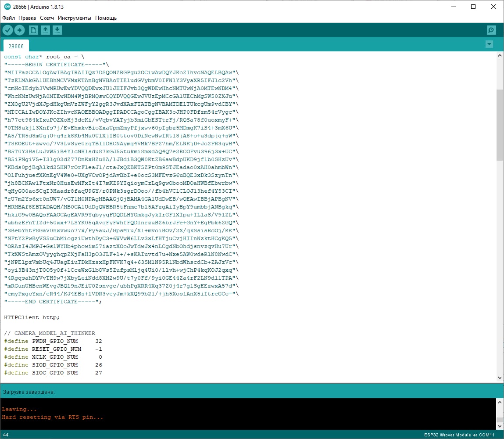
Task: Open the Инструменты menu
Action: (75, 18)
